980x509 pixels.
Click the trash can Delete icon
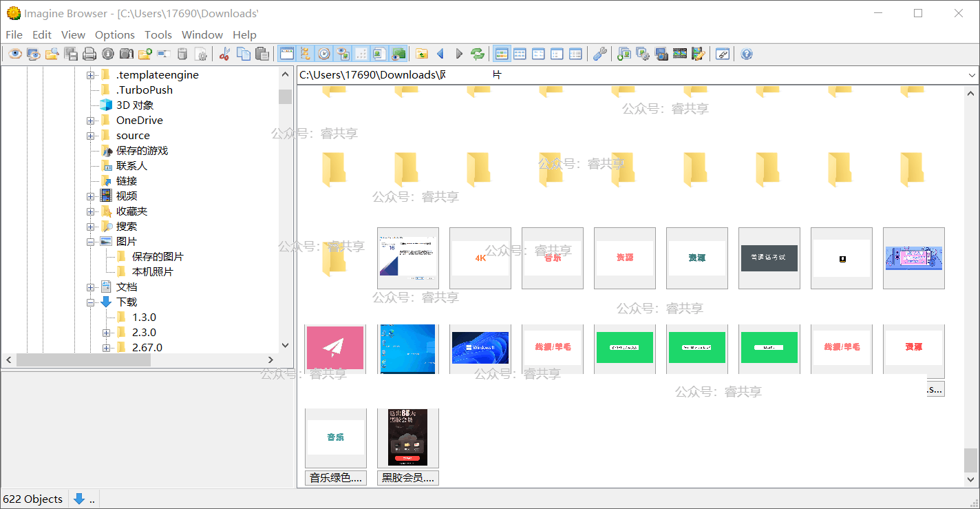coord(182,54)
